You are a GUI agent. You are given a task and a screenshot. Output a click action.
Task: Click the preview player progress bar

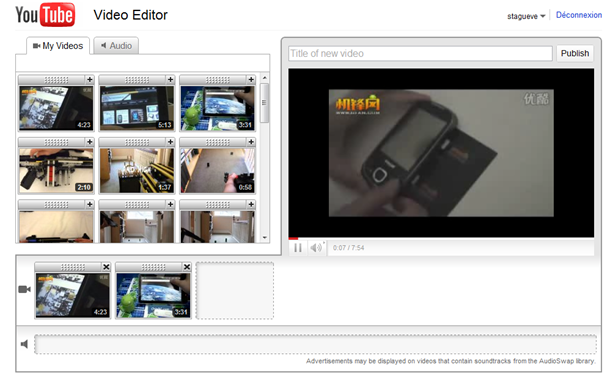coord(441,238)
